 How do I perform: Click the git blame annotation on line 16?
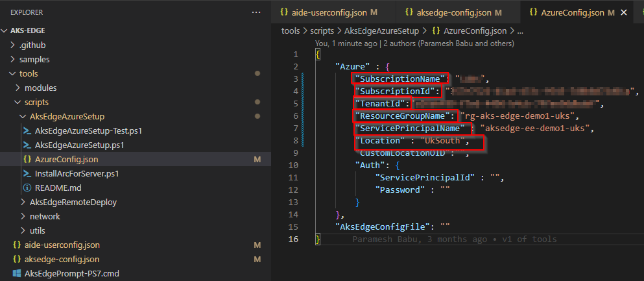[x=454, y=239]
